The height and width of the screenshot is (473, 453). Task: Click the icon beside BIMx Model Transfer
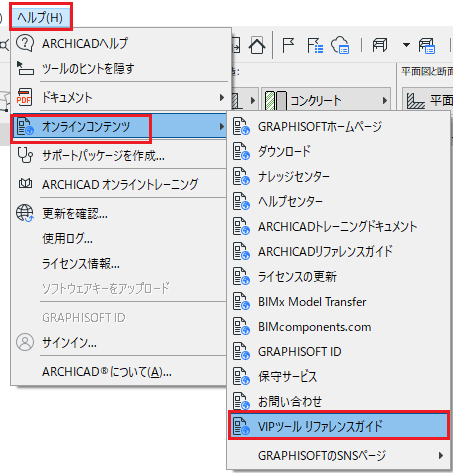pyautogui.click(x=241, y=302)
